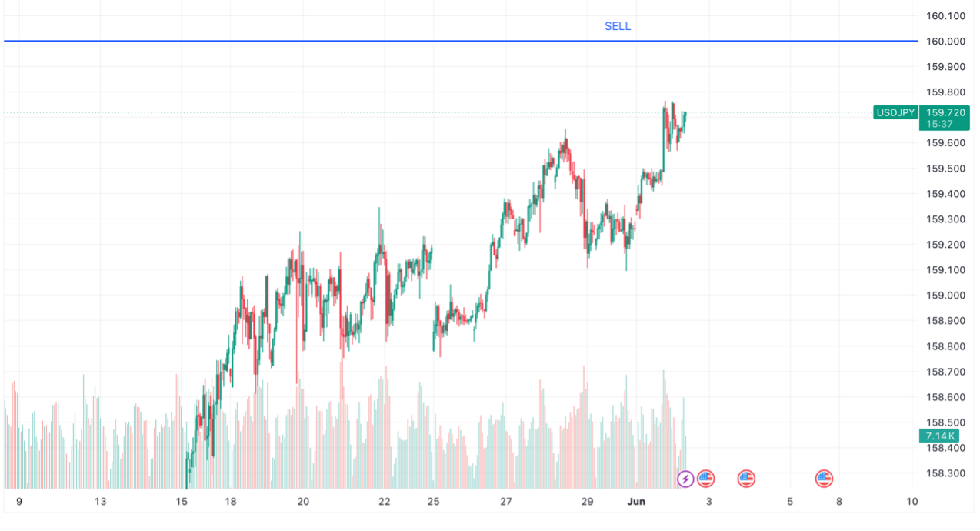Click the US flag event nearest the lightning icon

(x=705, y=479)
